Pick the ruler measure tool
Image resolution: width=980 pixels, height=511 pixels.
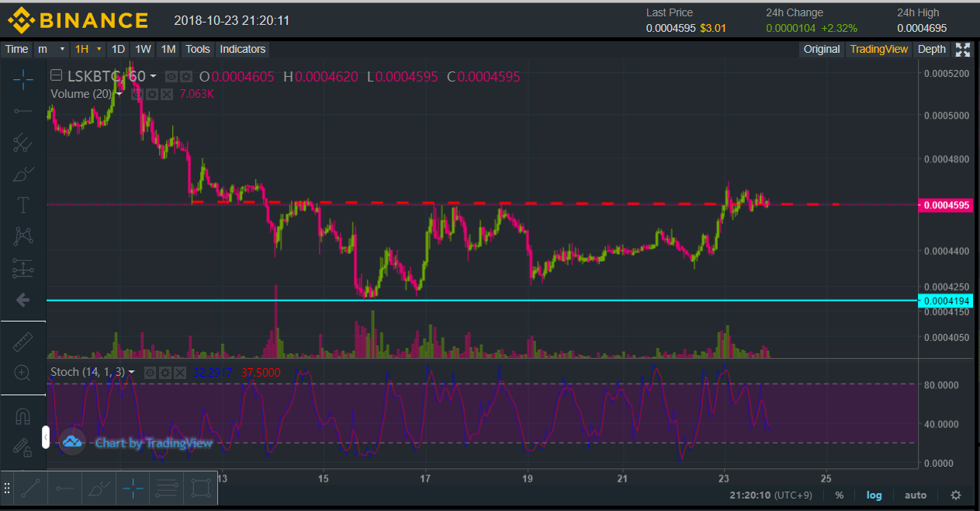point(23,341)
